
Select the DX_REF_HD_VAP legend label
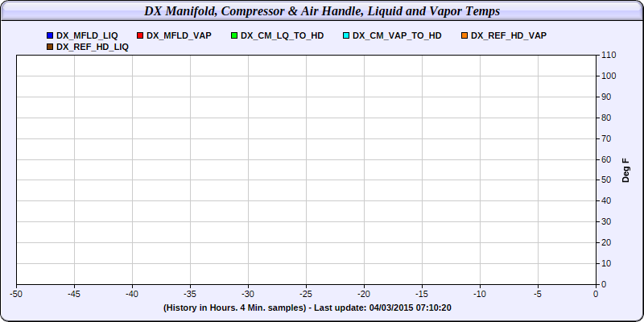point(509,35)
